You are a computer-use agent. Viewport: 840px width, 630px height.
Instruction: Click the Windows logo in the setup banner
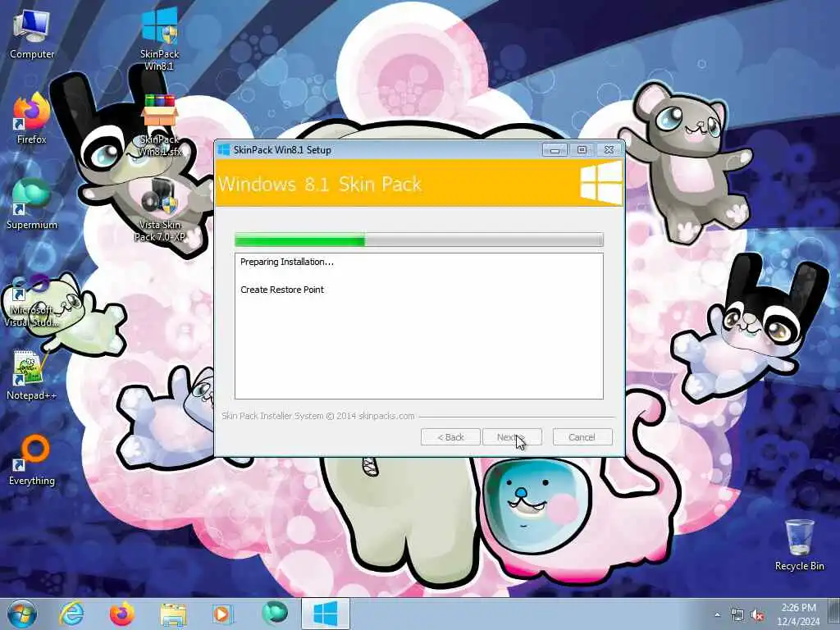[x=601, y=183]
